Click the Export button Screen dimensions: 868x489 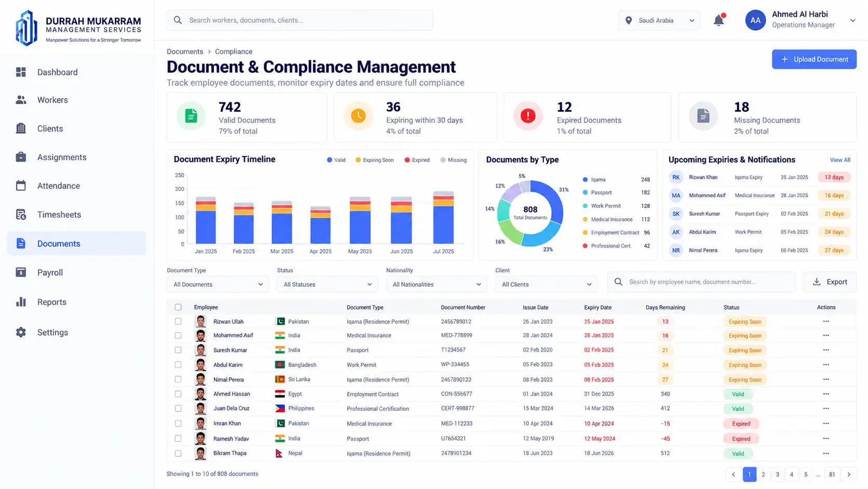pyautogui.click(x=830, y=282)
